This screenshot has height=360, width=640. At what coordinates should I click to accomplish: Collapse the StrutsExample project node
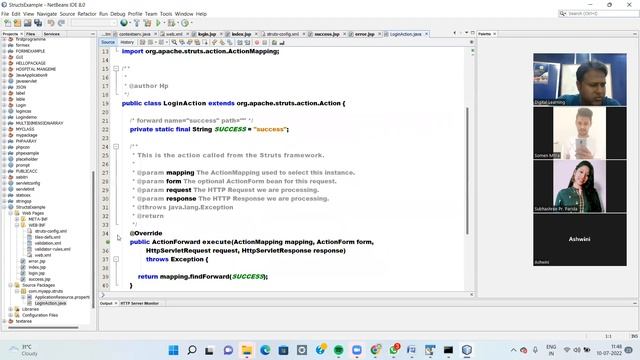pos(4,207)
